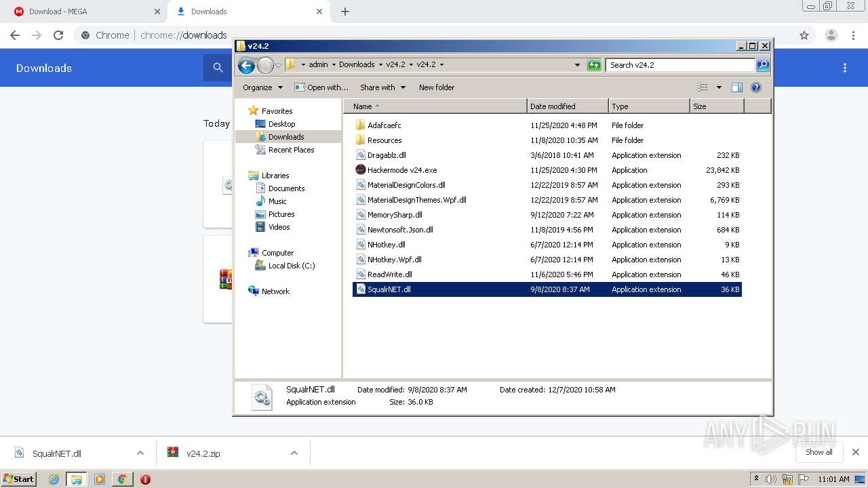Open SqualrNET.dll download item options arrow
The image size is (868, 488).
[x=140, y=453]
